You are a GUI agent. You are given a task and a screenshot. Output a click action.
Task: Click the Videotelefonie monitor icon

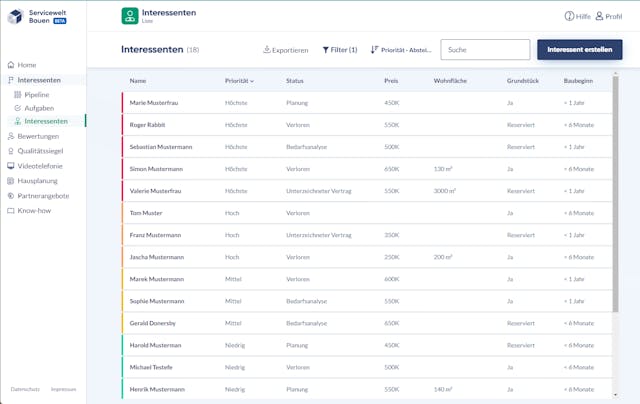(11, 166)
